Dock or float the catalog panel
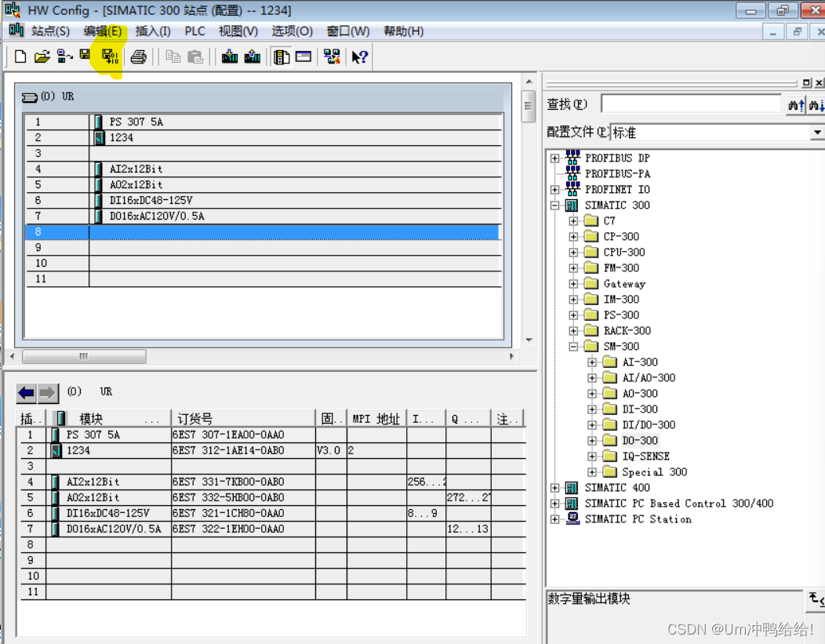This screenshot has width=825, height=644. pos(807,82)
